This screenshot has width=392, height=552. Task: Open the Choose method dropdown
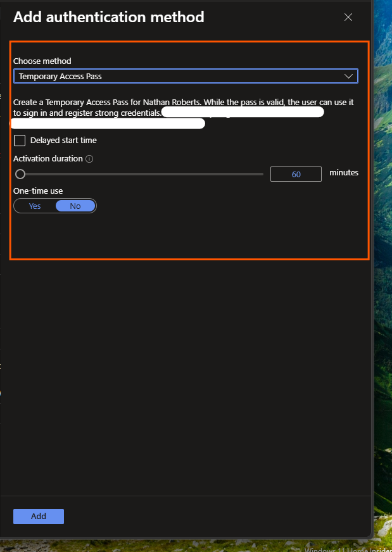pyautogui.click(x=186, y=76)
